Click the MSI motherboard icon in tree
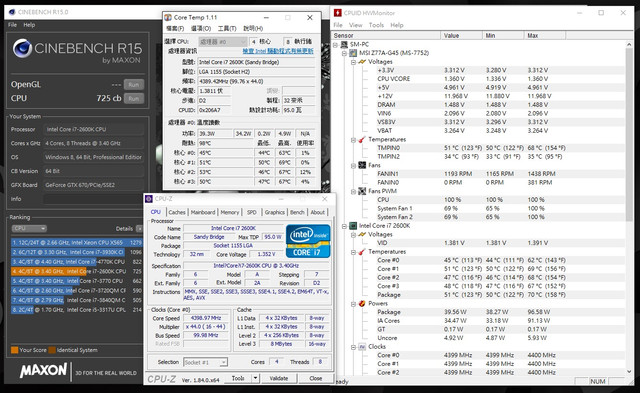Screen dimensions: 640x393 pyautogui.click(x=353, y=53)
